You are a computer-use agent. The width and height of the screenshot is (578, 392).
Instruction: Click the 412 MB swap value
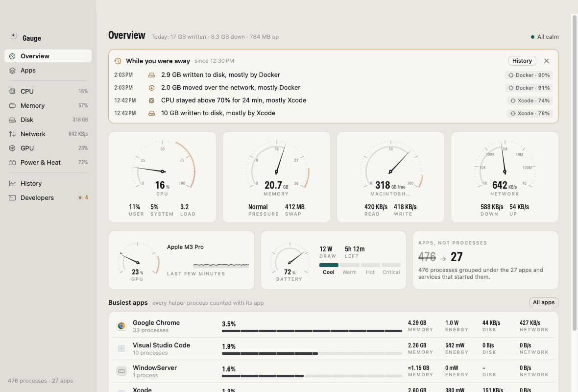pos(294,207)
